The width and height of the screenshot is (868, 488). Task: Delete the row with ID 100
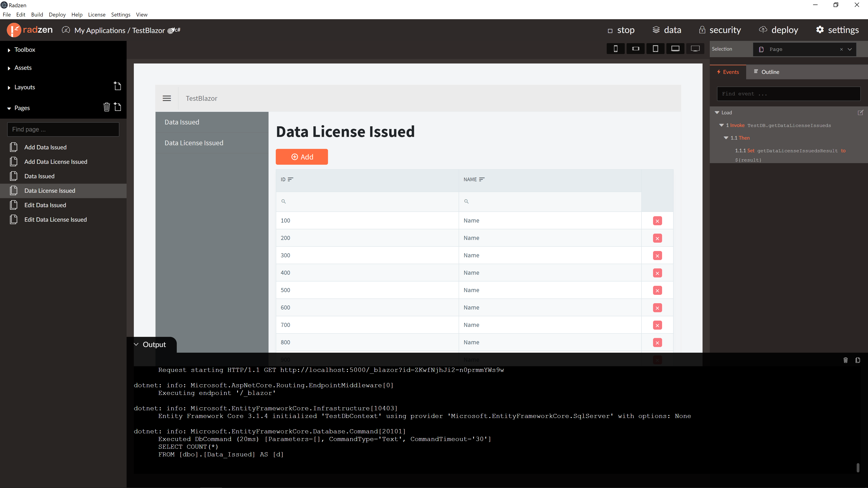(657, 221)
